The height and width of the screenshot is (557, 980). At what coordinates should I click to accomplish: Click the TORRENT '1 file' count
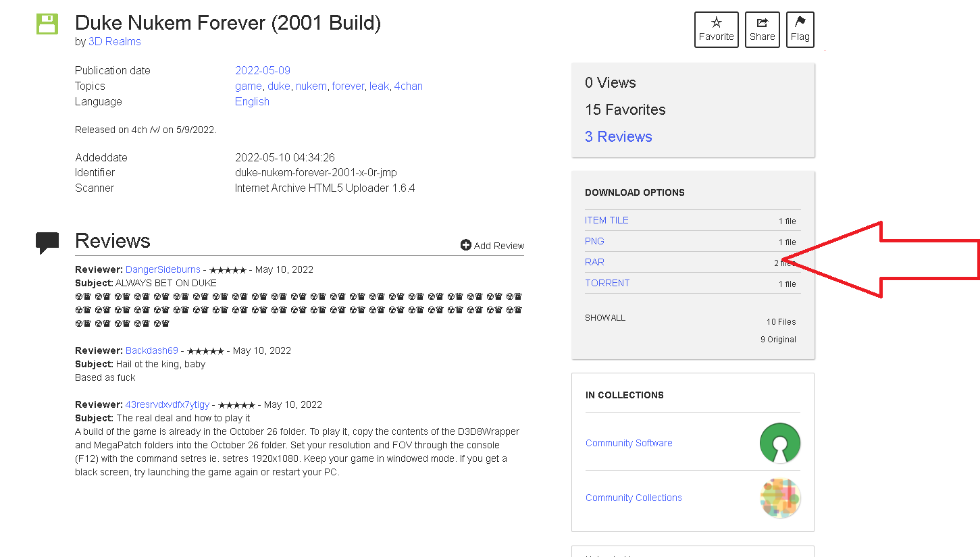788,284
